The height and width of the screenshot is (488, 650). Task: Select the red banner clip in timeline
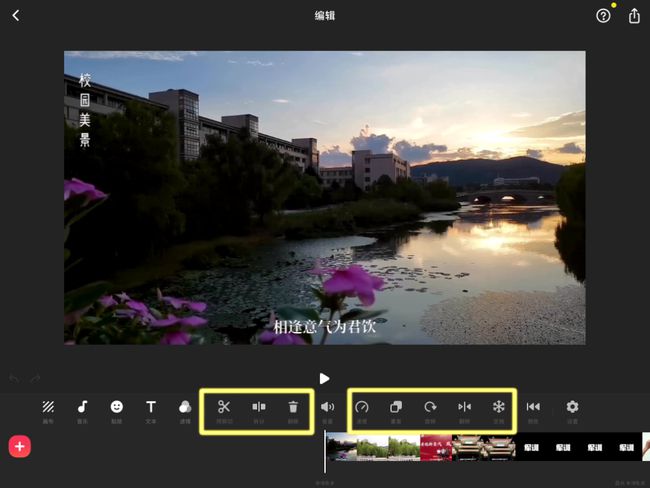click(436, 447)
